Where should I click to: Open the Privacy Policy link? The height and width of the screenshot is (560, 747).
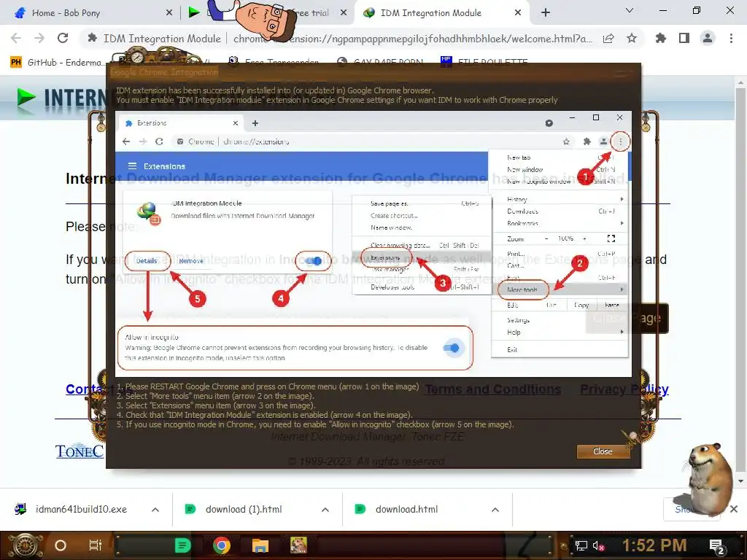point(624,389)
